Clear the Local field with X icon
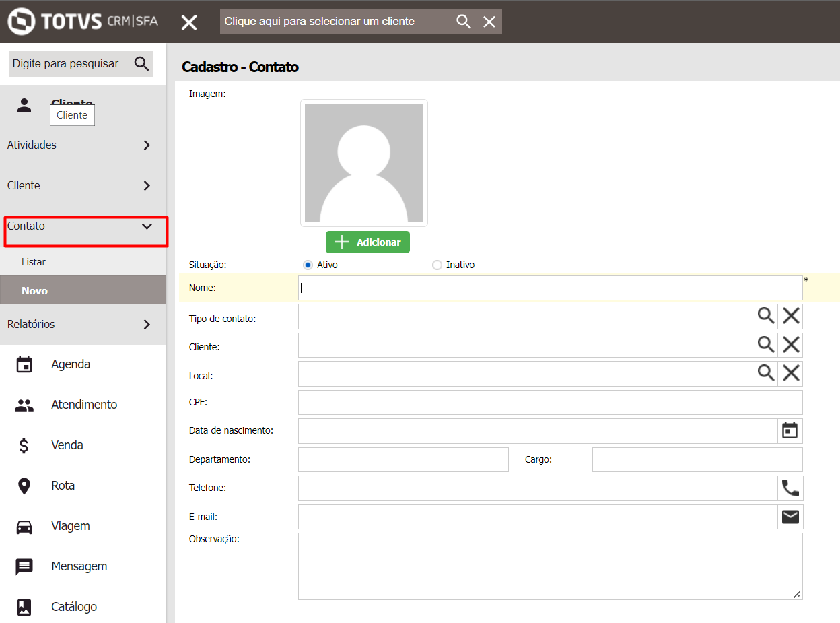This screenshot has height=623, width=840. pos(791,373)
